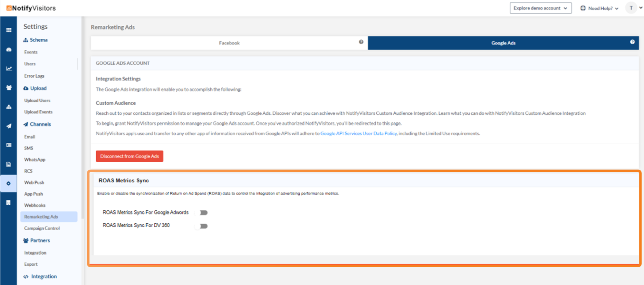Open Campaign Control in settings menu
This screenshot has width=644, height=285.
(42, 228)
